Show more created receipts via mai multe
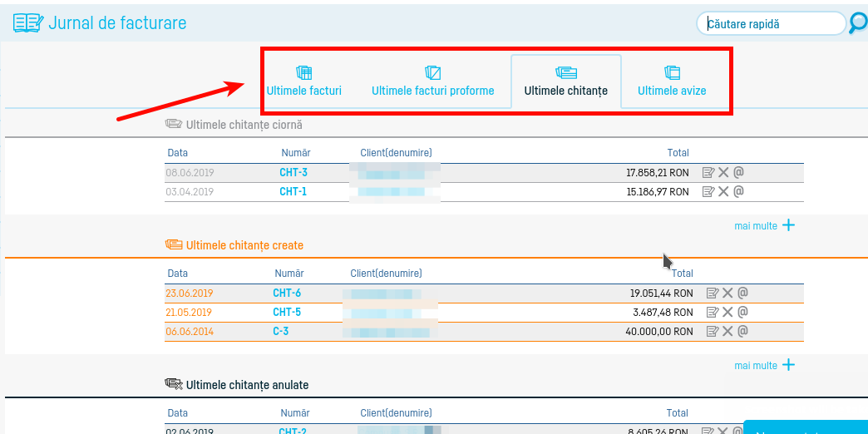 coord(764,366)
